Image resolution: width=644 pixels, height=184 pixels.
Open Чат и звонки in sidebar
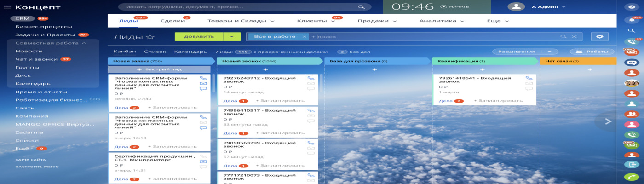pos(36,59)
